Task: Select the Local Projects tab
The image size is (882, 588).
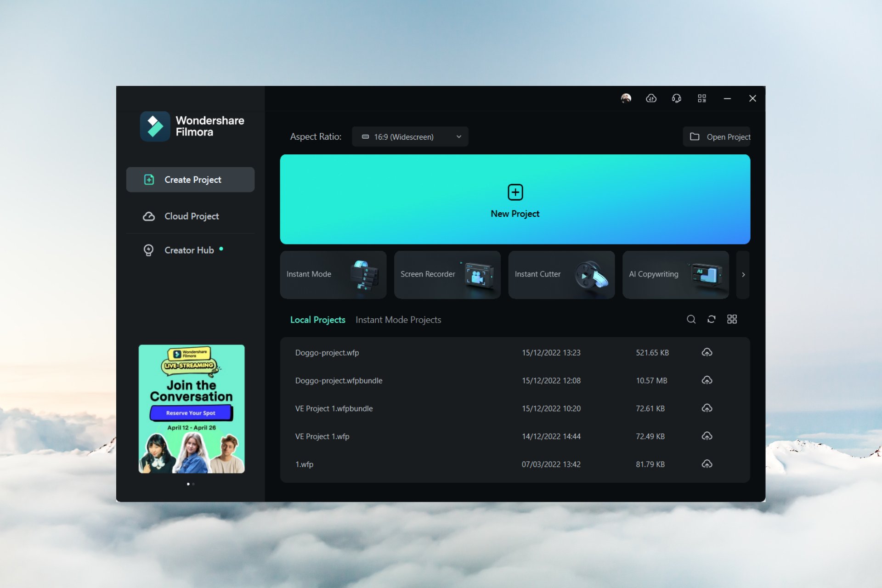Action: pyautogui.click(x=317, y=320)
